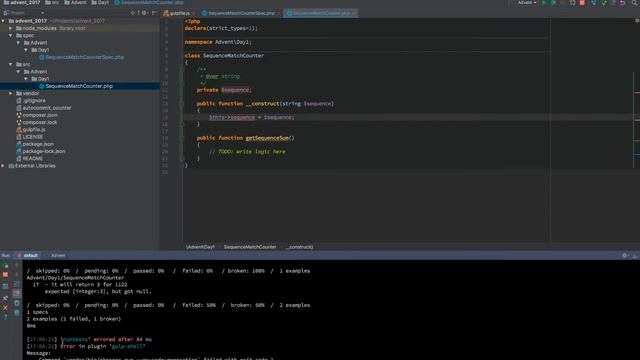Click the purple undo/revert icon in top toolbar
Screen dimensions: 640x360
click(622, 3)
